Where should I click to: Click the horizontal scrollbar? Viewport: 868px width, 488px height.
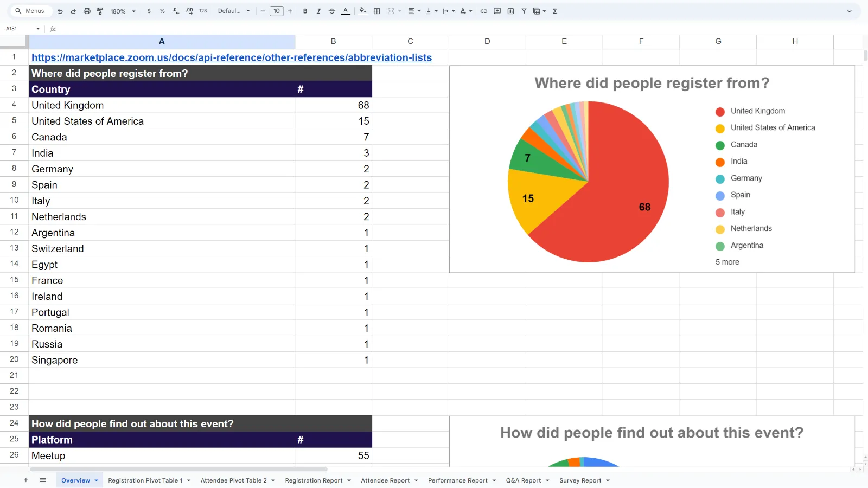(x=178, y=469)
